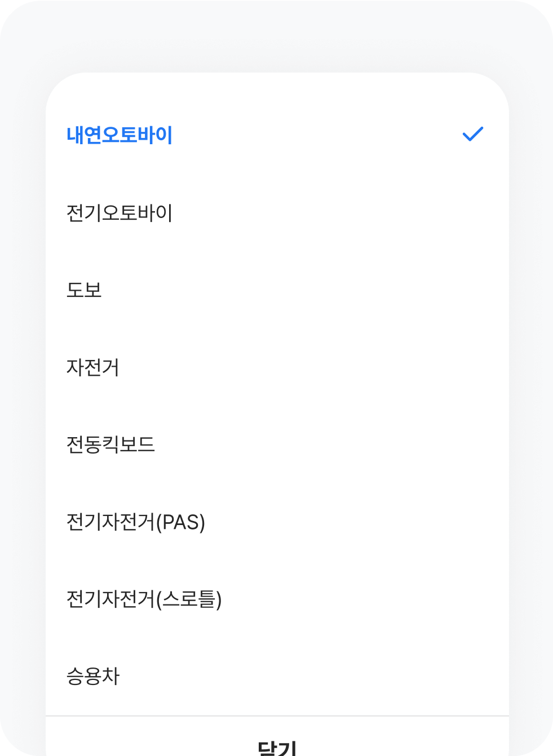This screenshot has width=553, height=756.
Task: Pick the 자전거 option
Action: 93,367
